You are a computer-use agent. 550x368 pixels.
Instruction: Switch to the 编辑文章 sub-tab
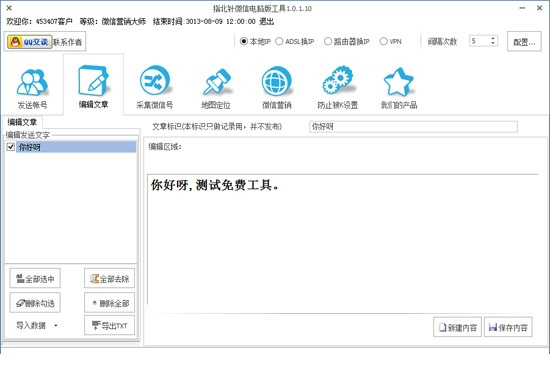(22, 122)
